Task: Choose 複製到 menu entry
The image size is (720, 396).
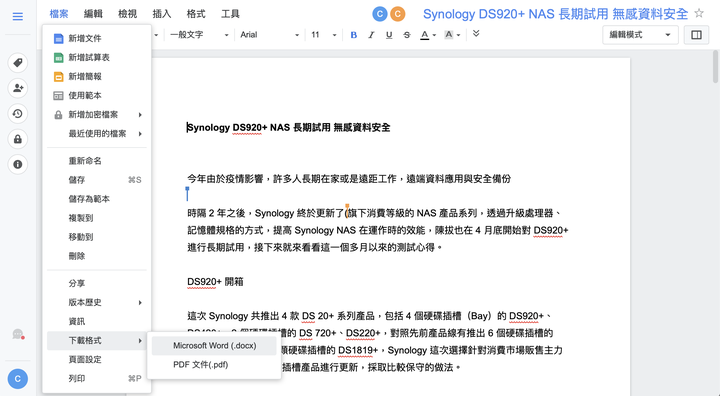Action: tap(97, 218)
